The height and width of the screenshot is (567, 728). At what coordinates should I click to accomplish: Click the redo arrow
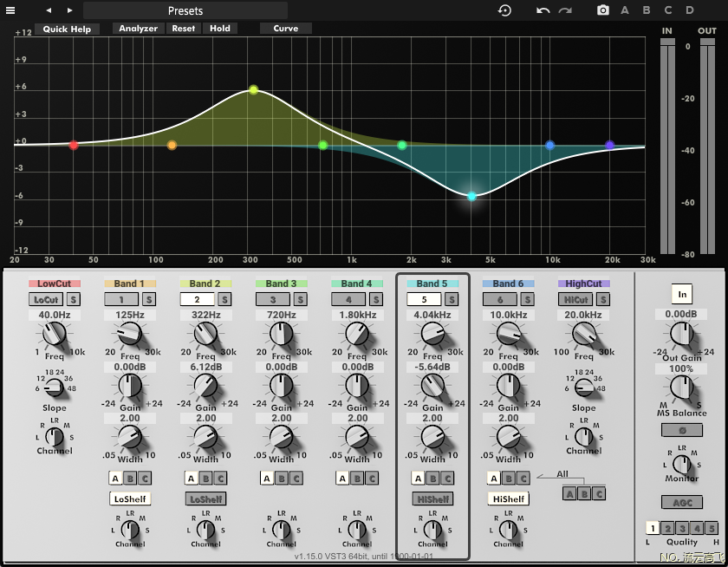pos(565,10)
